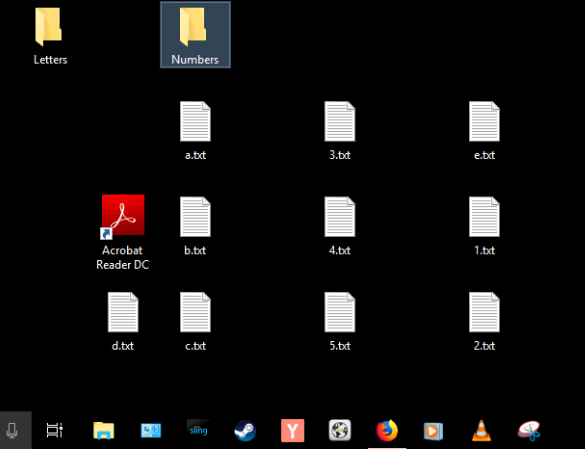Open File Explorer from the taskbar

tap(104, 430)
